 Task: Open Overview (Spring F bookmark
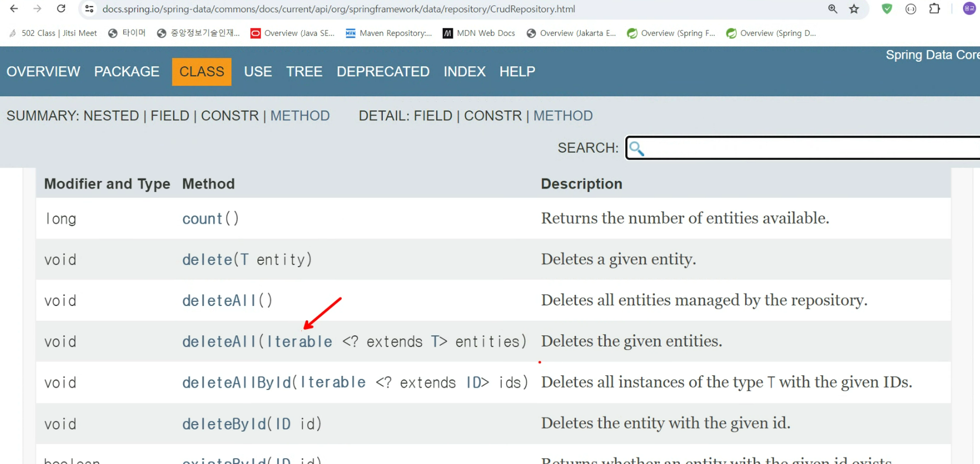(671, 33)
